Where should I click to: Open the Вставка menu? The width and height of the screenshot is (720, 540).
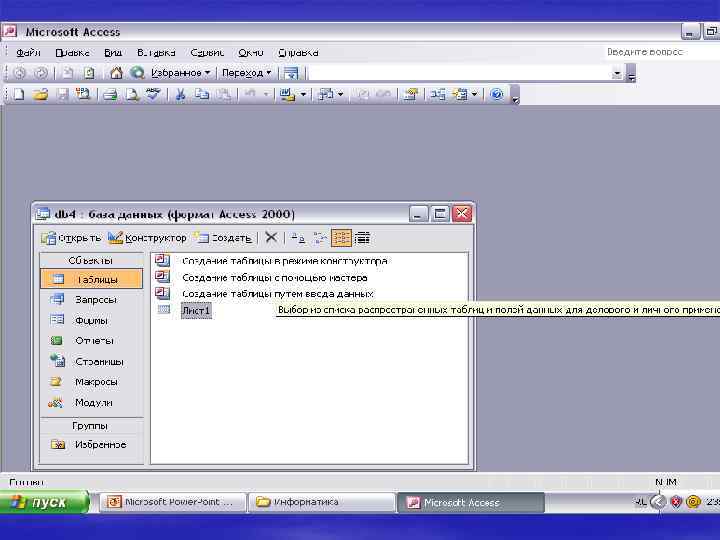point(156,53)
